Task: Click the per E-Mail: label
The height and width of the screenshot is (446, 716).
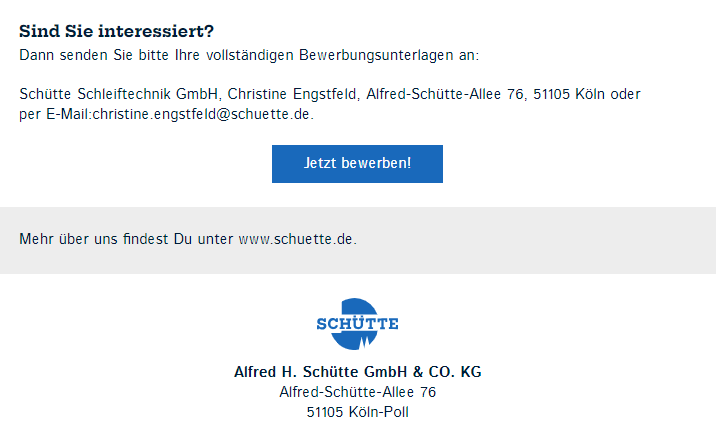Action: [x=56, y=114]
